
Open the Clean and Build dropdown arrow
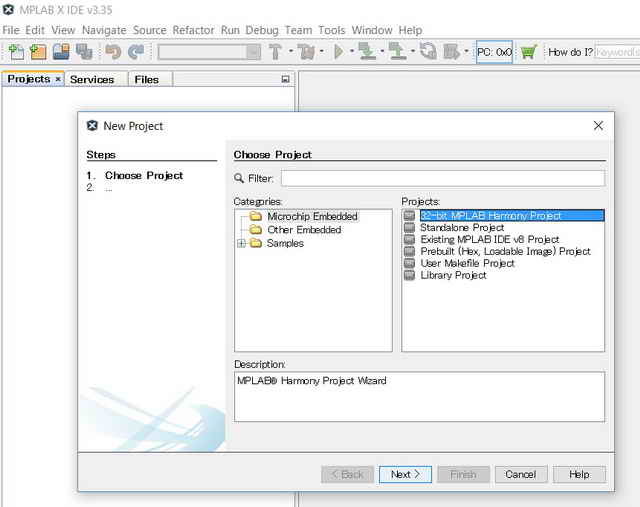[322, 51]
